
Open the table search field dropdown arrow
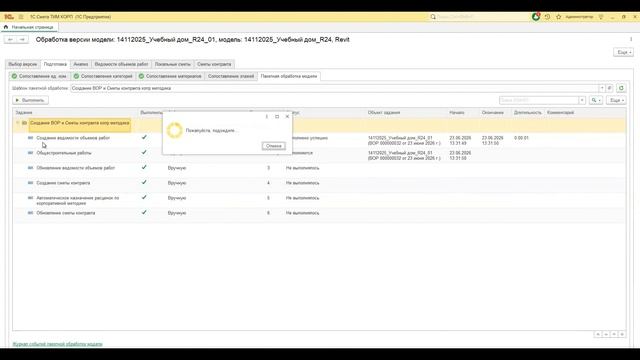point(582,100)
